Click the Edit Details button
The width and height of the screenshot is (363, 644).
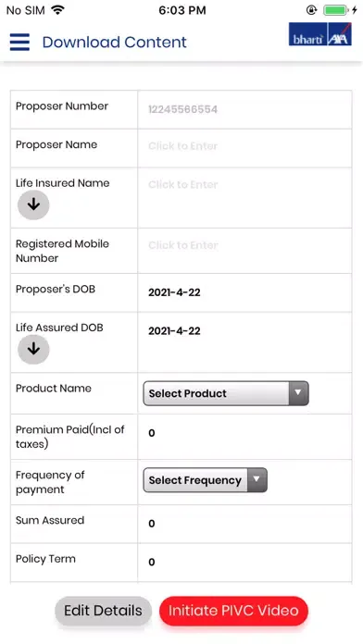tap(103, 611)
